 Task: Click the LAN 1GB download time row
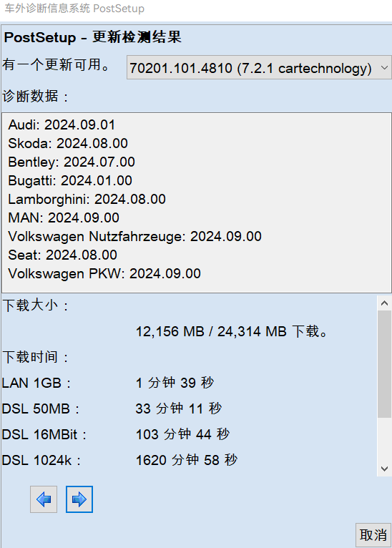(x=107, y=383)
